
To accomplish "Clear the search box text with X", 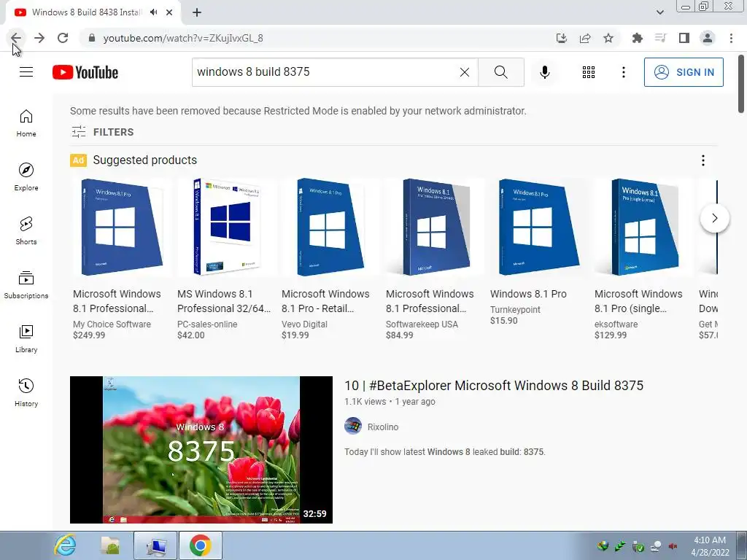I will click(x=465, y=72).
